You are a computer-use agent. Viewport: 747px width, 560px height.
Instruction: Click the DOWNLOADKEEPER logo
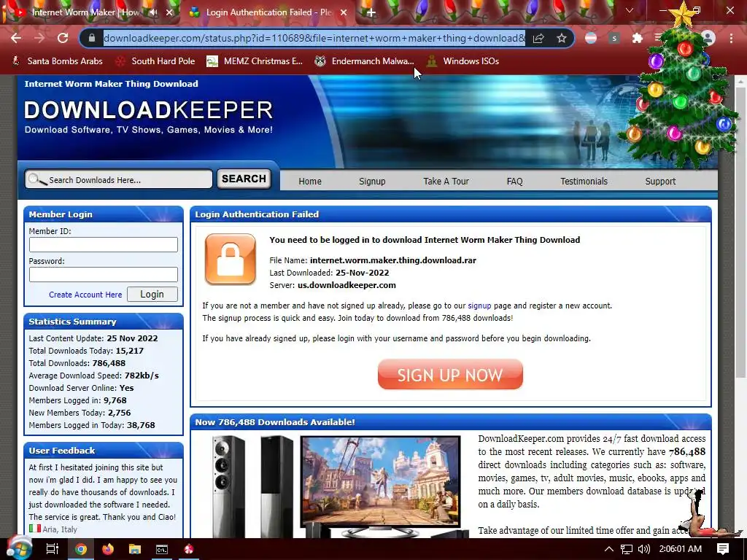tap(148, 110)
